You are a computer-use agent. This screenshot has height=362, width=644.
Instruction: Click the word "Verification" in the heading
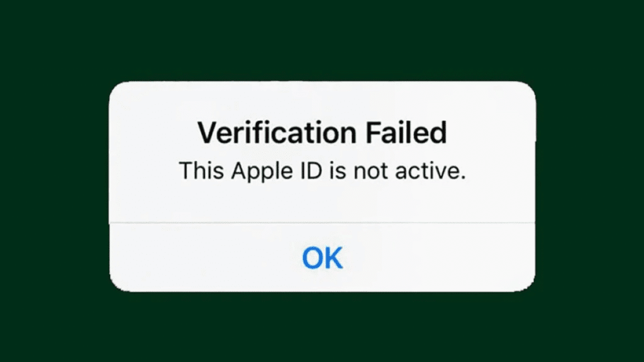277,133
